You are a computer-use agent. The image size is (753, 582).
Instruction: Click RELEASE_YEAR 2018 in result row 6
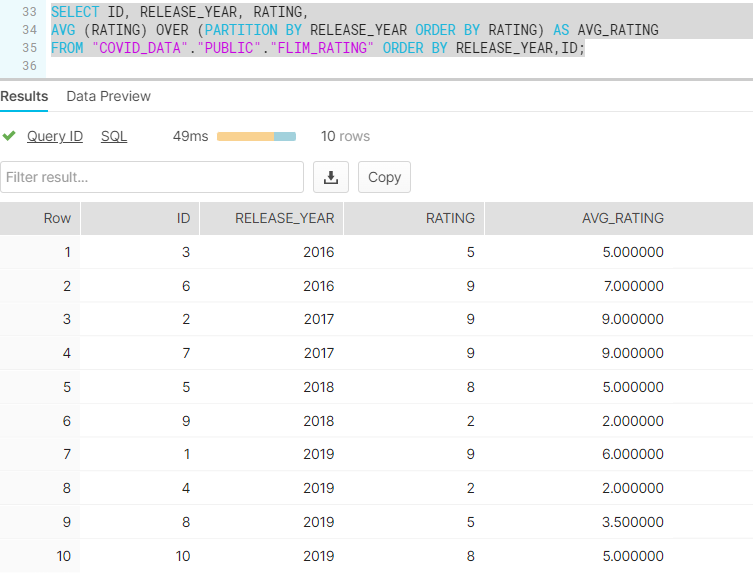coord(318,421)
